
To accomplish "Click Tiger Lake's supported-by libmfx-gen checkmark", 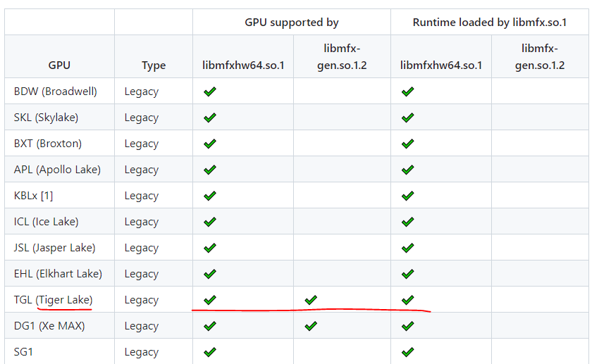I will point(311,300).
